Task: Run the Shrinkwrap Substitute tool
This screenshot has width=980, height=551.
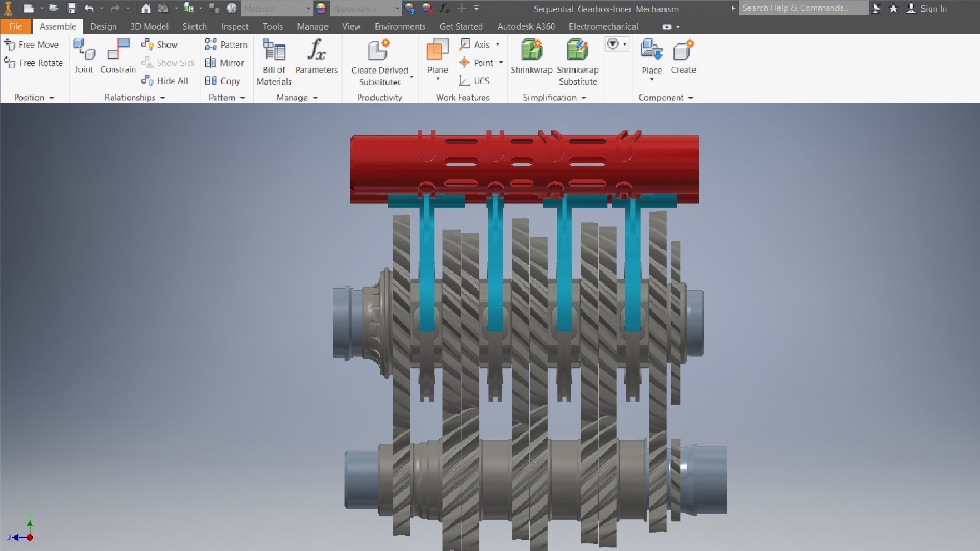Action: coord(577,62)
